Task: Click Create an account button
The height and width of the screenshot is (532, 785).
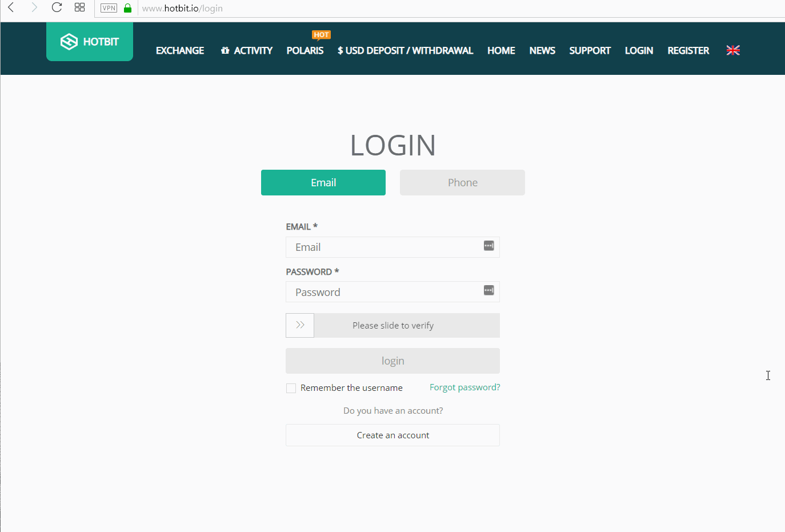Action: (393, 435)
